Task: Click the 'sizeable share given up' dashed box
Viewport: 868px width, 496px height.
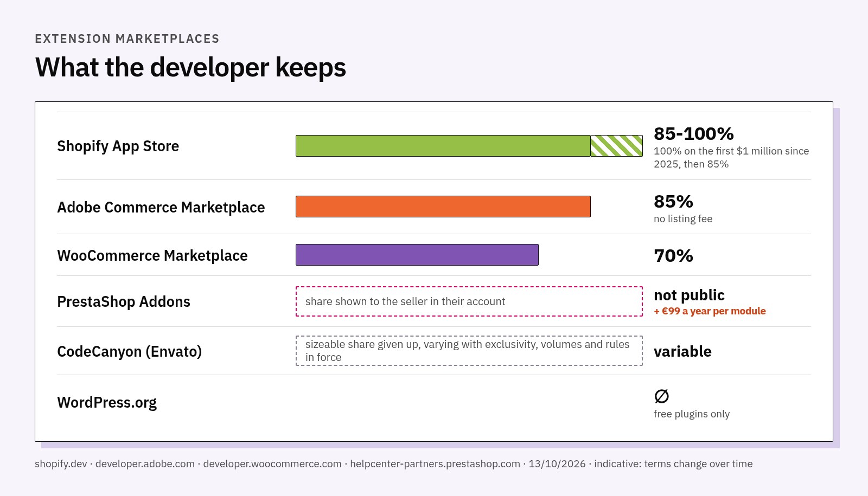Action: pos(469,351)
